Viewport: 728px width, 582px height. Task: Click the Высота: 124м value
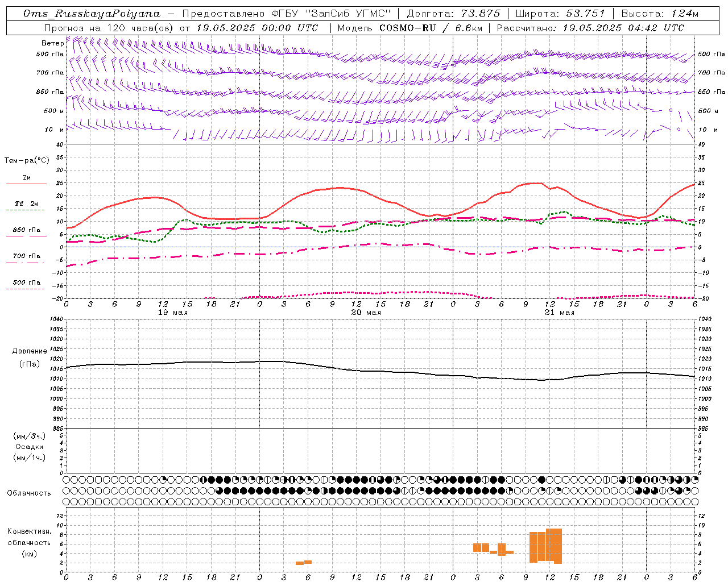[x=660, y=14]
